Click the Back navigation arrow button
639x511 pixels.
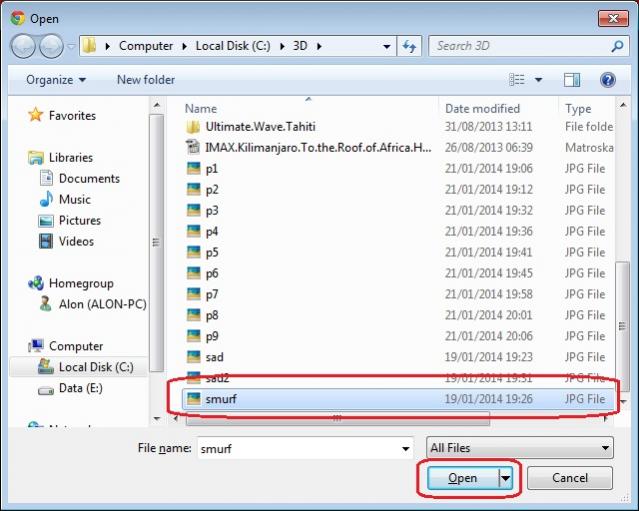tap(24, 46)
